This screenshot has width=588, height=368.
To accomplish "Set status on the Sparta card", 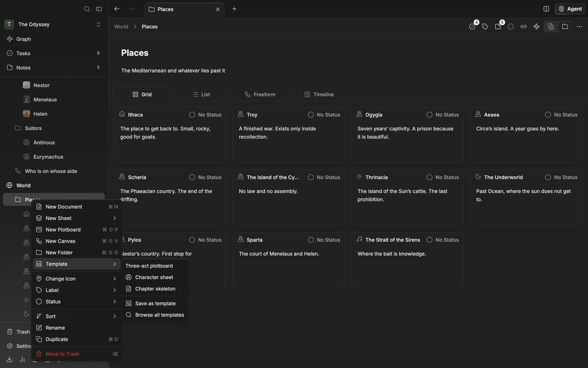I will [x=324, y=240].
